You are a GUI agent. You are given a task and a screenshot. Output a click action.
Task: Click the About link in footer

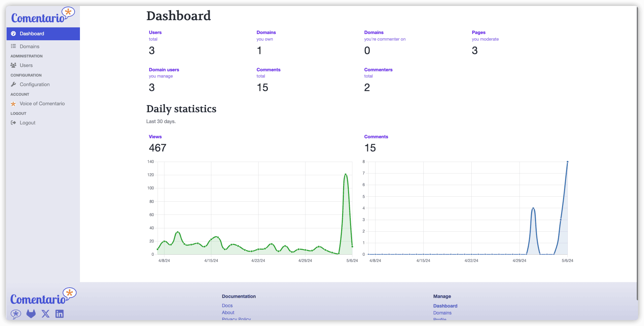coord(228,312)
